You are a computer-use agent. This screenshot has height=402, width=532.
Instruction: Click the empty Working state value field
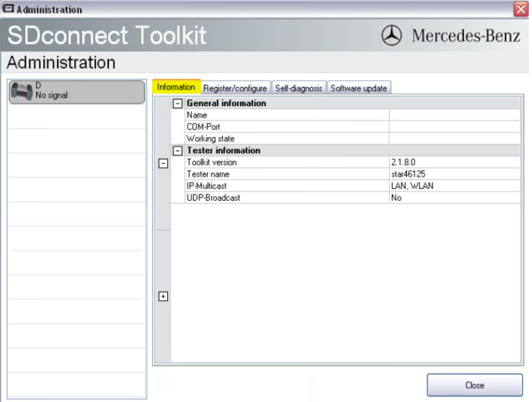coord(454,139)
